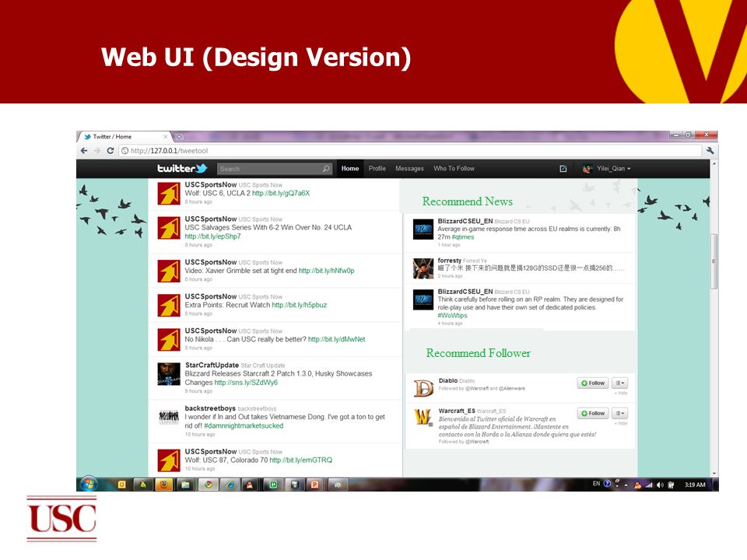
Task: Click the help question-mark tray icon
Action: click(607, 484)
